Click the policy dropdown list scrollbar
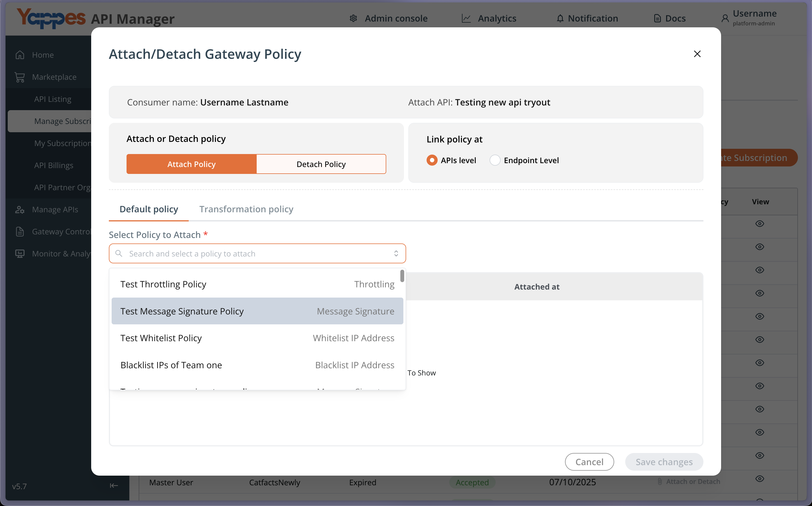Image resolution: width=812 pixels, height=506 pixels. (x=402, y=276)
